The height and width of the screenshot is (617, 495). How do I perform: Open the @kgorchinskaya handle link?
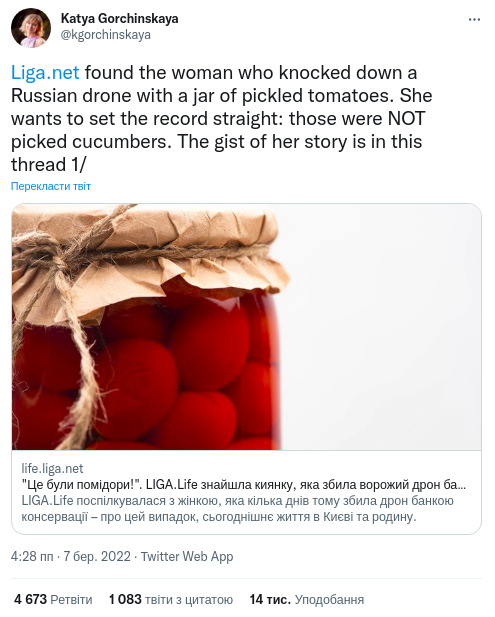pyautogui.click(x=105, y=35)
